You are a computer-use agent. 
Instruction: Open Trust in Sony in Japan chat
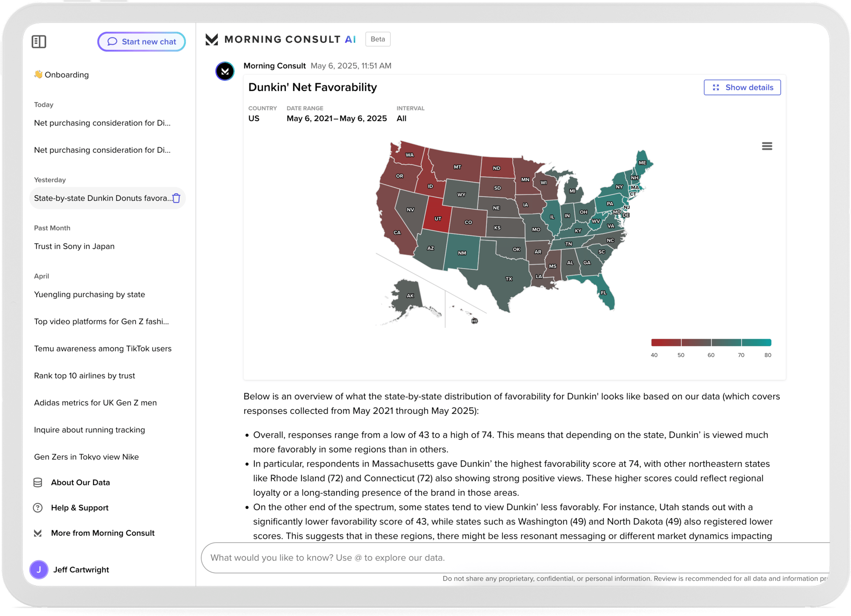pos(74,246)
